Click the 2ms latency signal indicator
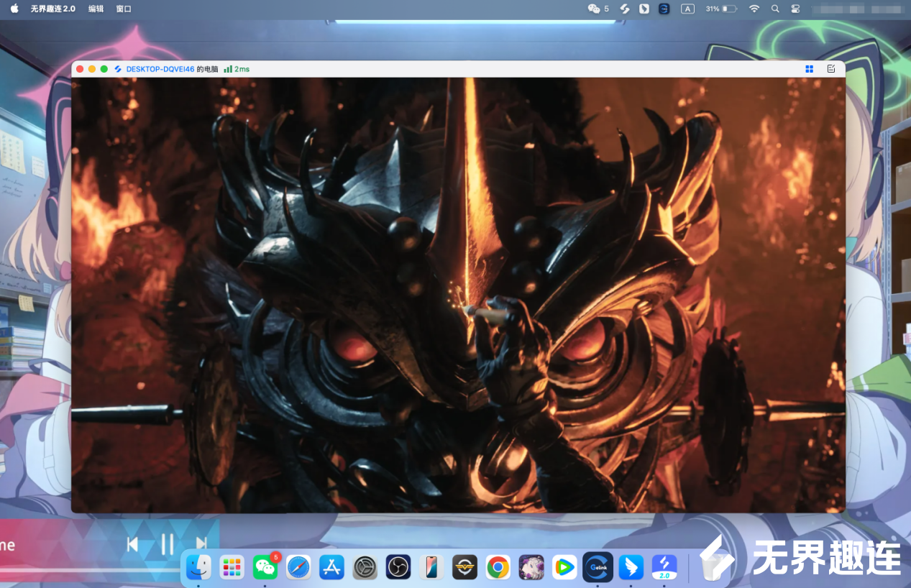 (237, 69)
